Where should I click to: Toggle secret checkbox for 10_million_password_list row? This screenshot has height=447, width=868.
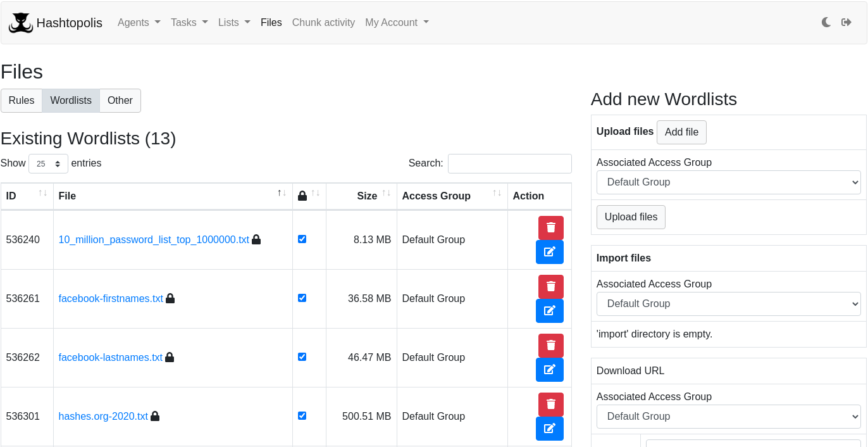(x=302, y=239)
